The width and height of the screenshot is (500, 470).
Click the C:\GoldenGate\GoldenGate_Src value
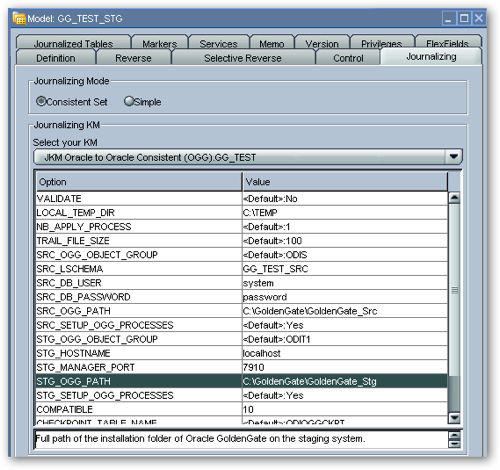tap(345, 311)
